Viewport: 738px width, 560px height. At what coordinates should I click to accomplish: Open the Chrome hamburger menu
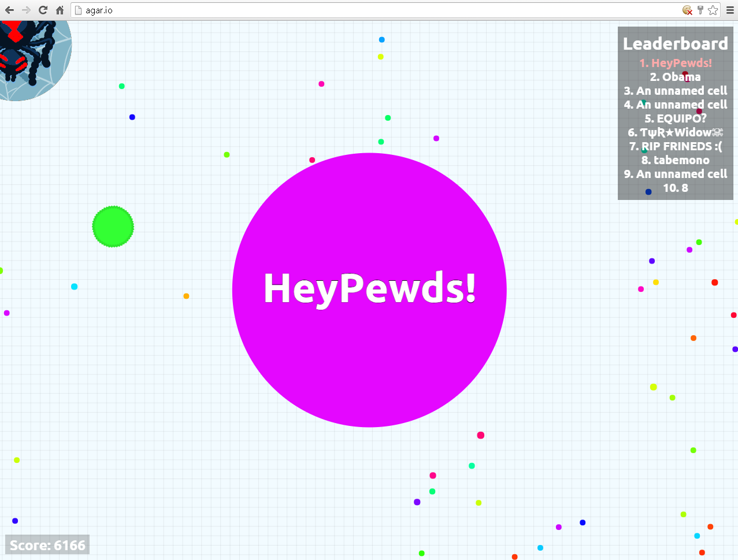(x=730, y=10)
